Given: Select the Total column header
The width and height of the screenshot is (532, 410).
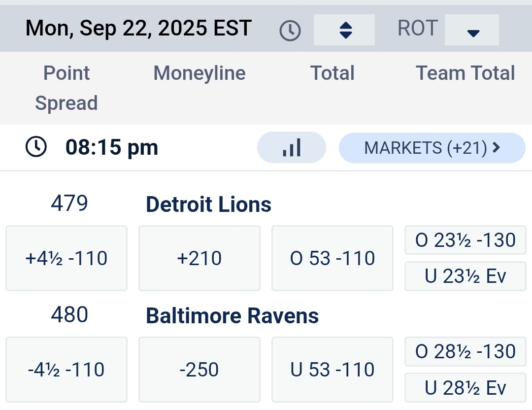Looking at the screenshot, I should point(332,73).
